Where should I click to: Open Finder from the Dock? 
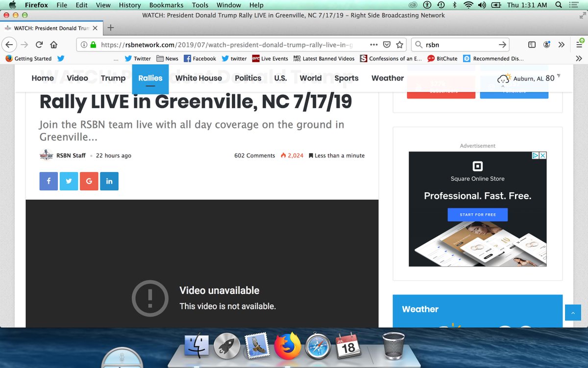pos(196,346)
